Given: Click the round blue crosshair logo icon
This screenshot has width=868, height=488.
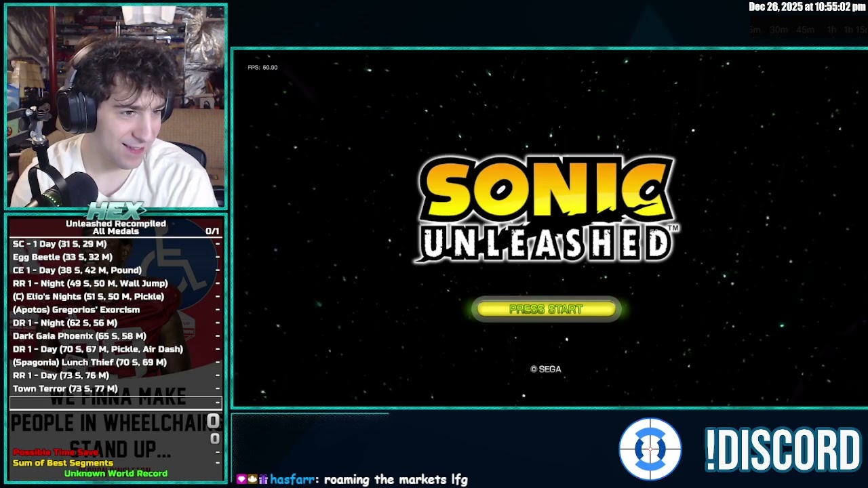Looking at the screenshot, I should point(650,449).
